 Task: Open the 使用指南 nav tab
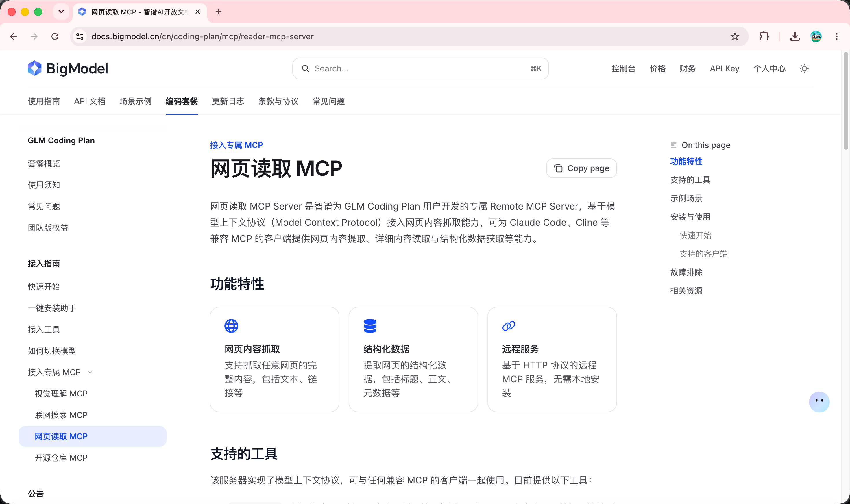point(44,101)
